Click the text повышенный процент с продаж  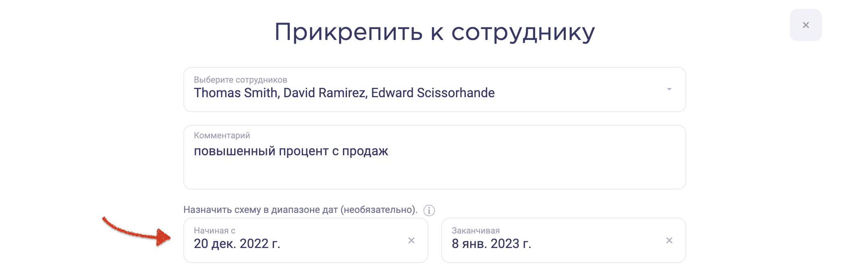(x=291, y=151)
